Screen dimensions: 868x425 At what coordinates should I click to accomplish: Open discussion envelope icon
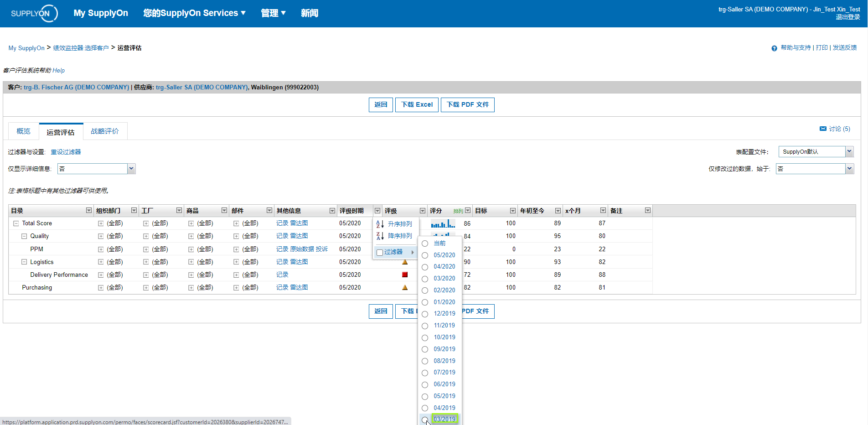[823, 129]
